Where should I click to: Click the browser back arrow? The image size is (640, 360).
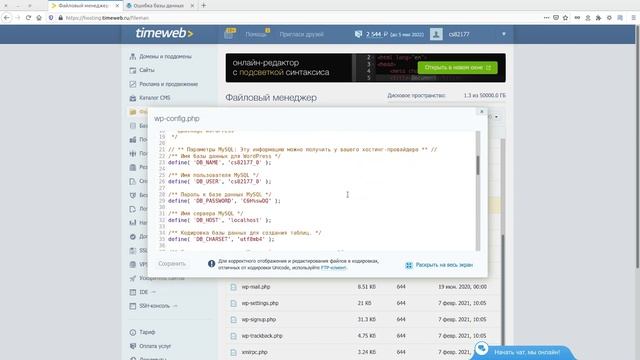(7, 18)
